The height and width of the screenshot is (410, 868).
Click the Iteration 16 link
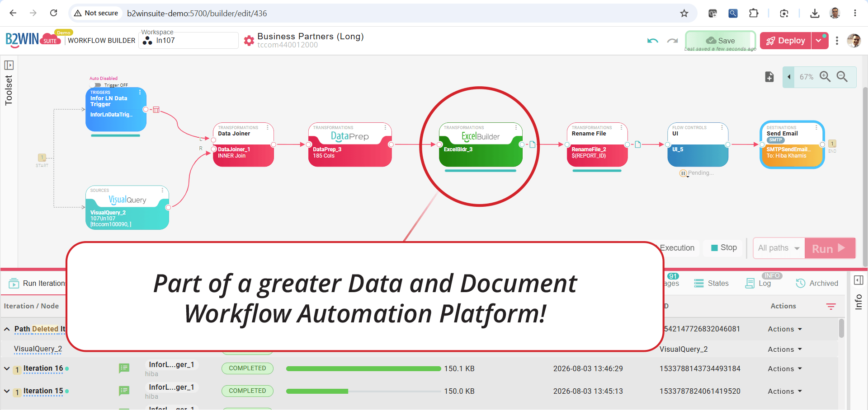click(x=43, y=368)
